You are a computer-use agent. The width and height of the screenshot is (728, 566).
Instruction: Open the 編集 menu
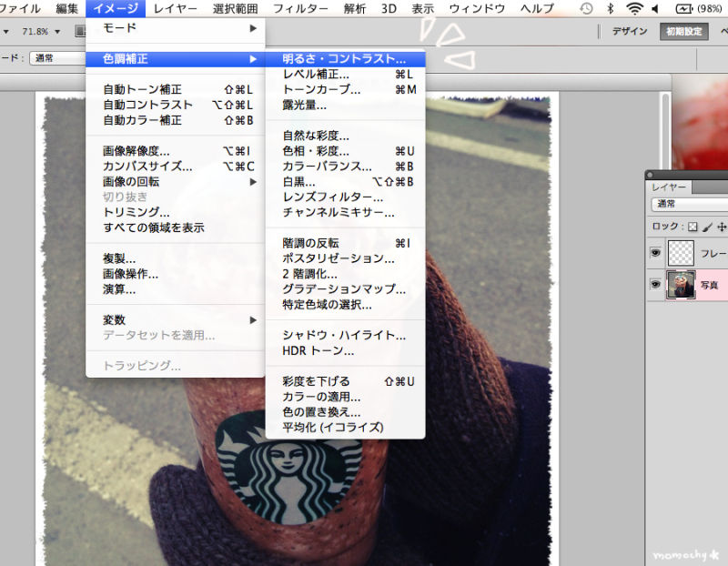[x=66, y=8]
